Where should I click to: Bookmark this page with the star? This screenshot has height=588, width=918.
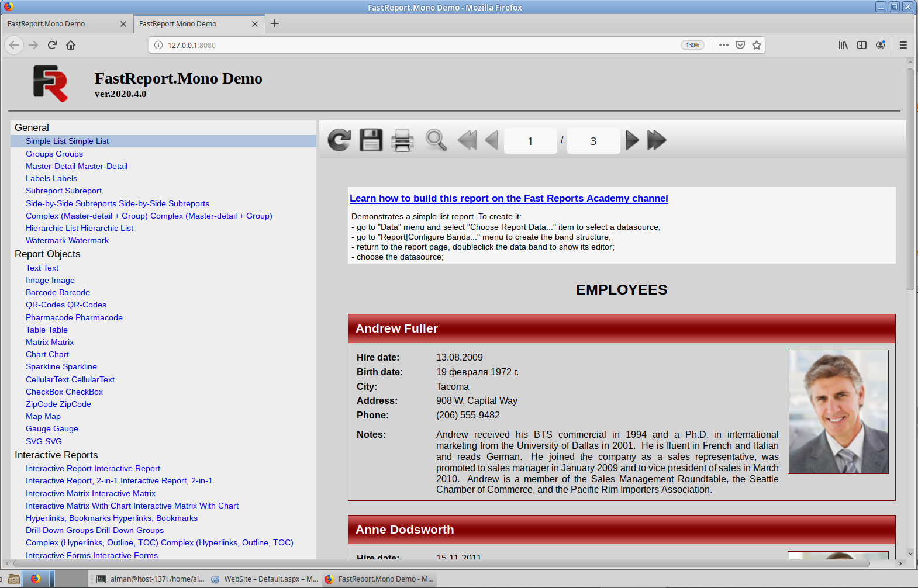coord(757,45)
